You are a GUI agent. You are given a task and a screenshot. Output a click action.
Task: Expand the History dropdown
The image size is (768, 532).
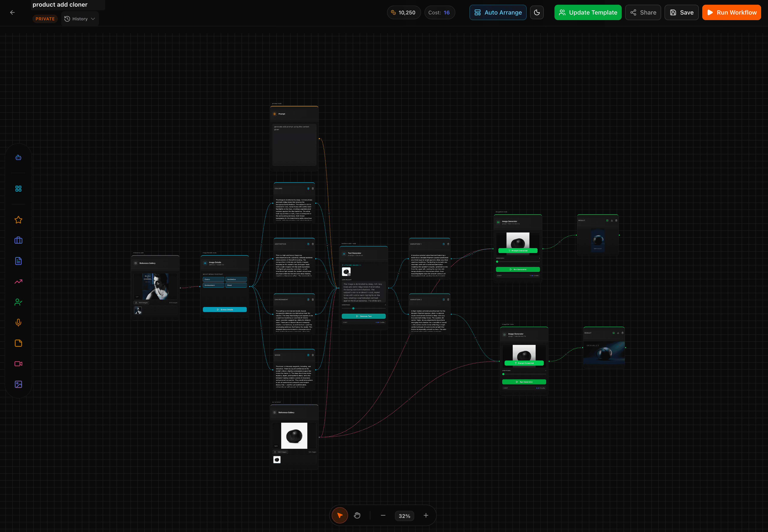click(80, 19)
